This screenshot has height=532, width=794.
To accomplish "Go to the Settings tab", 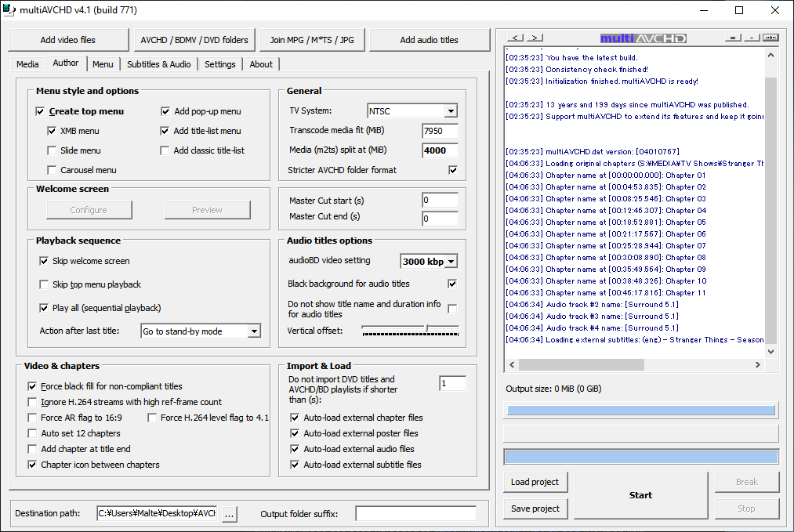I will [x=220, y=64].
